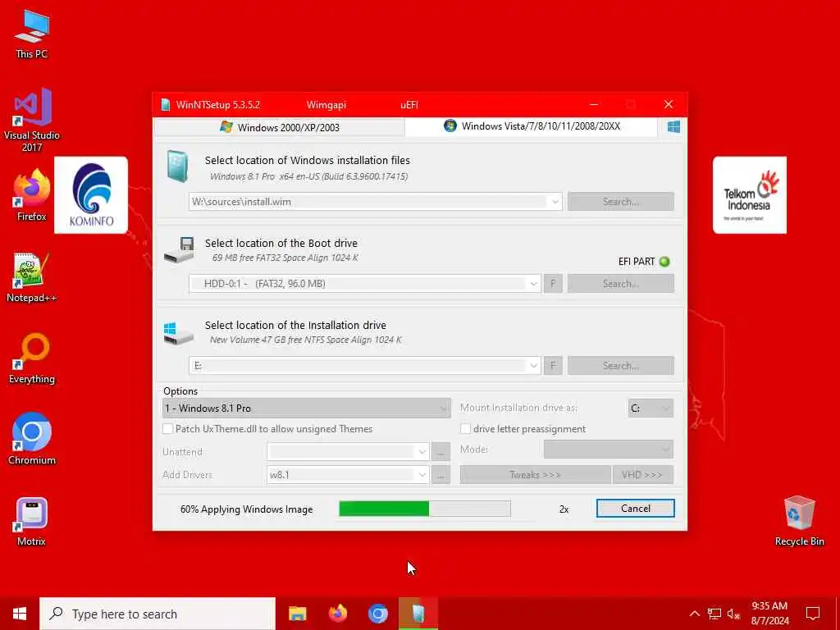Expand the Installation drive E: dropdown
Viewport: 840px width, 630px height.
533,366
